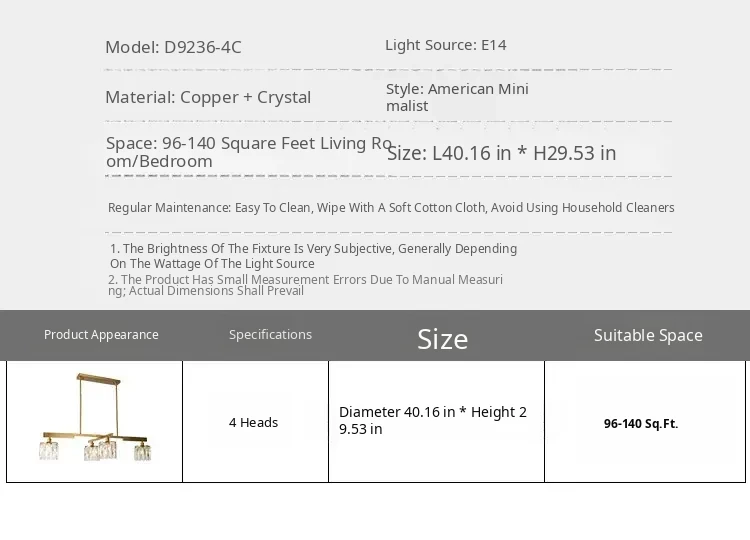Click the Space: 96-140 Square Feet text
The height and width of the screenshot is (540, 750).
pyautogui.click(x=249, y=152)
